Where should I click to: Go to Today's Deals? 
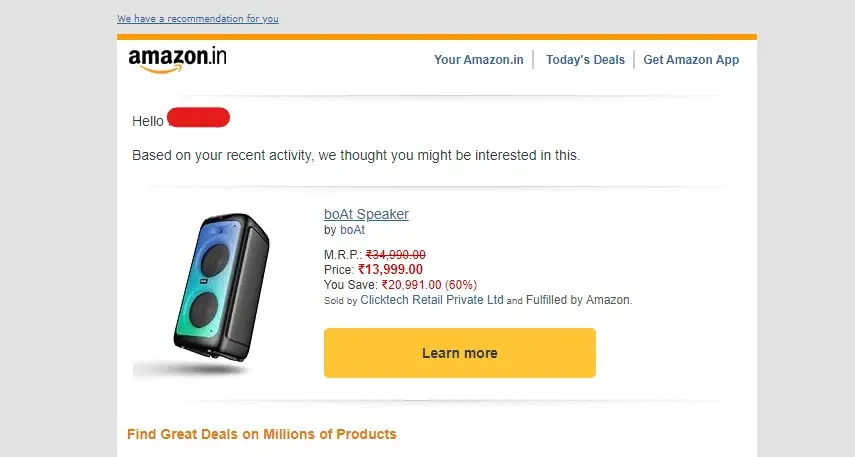[x=585, y=60]
